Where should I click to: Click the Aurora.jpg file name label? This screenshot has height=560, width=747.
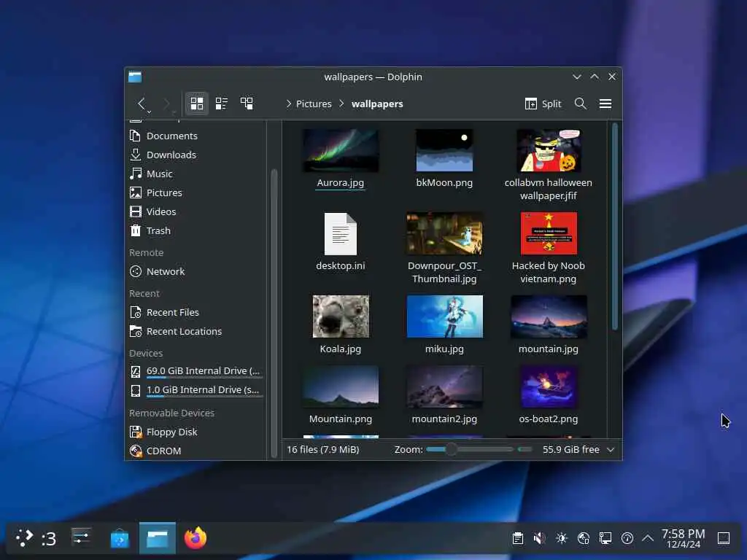coord(340,183)
